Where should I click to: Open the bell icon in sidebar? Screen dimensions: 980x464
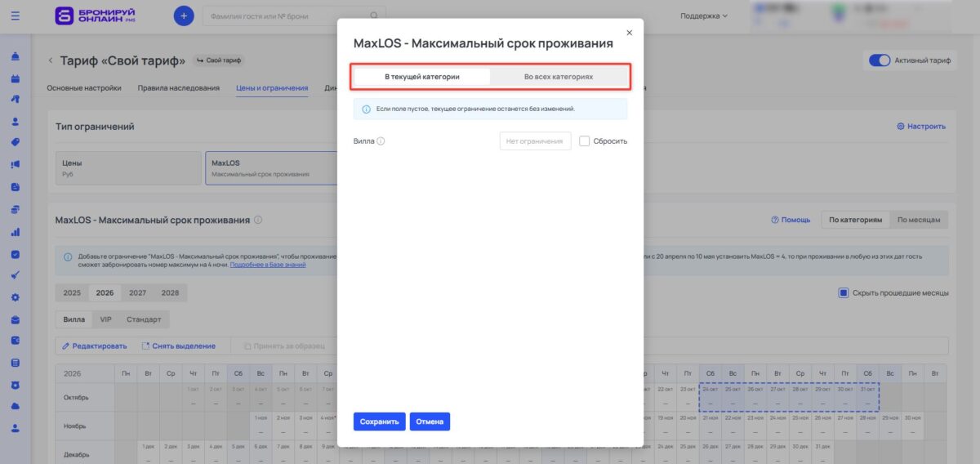click(15, 56)
